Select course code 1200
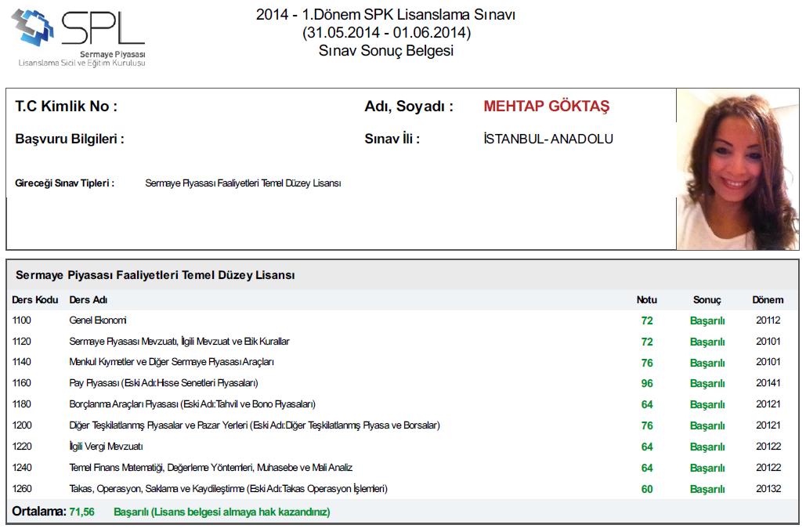This screenshot has width=806, height=532. (22, 425)
